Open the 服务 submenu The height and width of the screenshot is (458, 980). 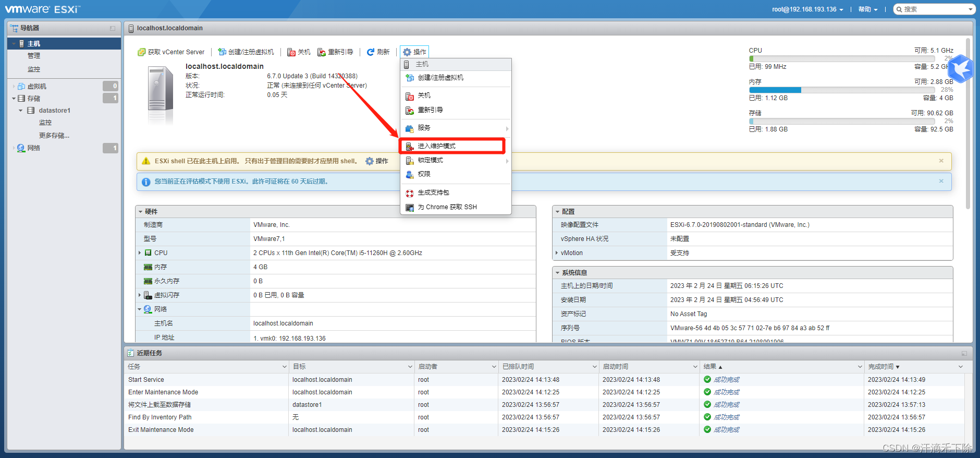pyautogui.click(x=456, y=128)
